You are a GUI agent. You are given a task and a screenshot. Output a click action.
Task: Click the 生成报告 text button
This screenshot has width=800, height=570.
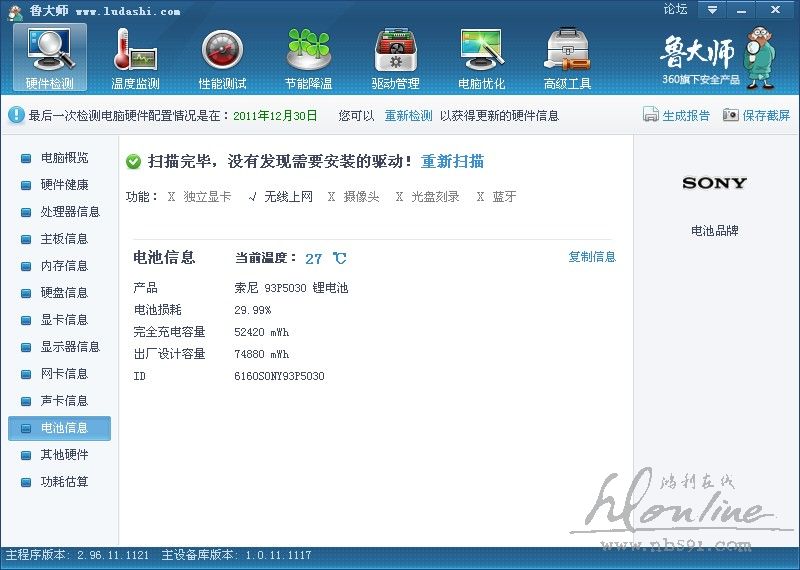pos(686,115)
